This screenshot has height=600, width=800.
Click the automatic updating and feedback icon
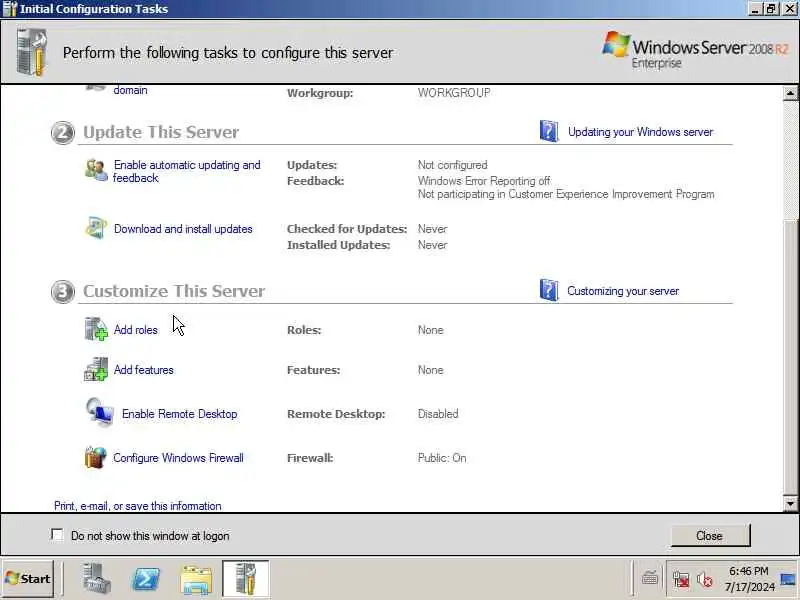click(96, 170)
